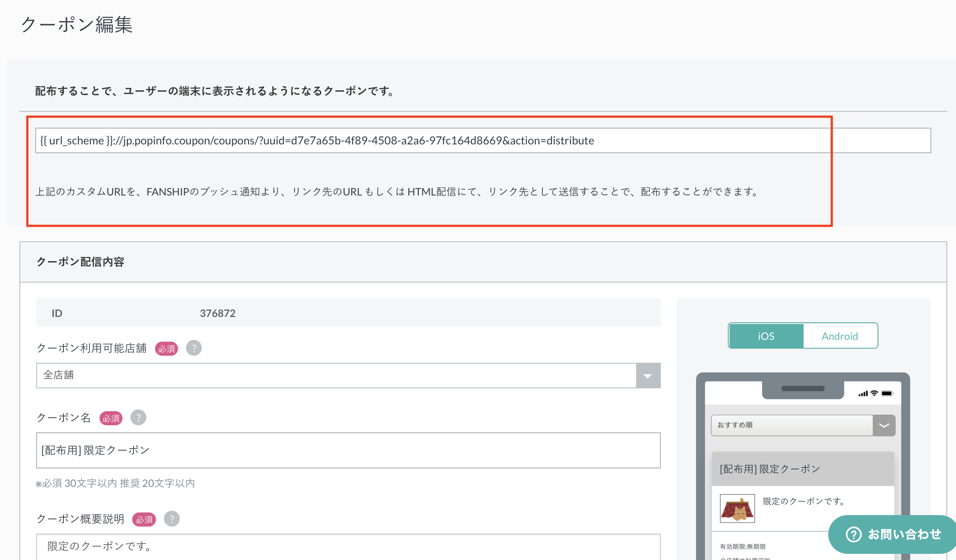Click help icon beside クーポン利用可能店舗
This screenshot has width=956, height=560.
(193, 348)
